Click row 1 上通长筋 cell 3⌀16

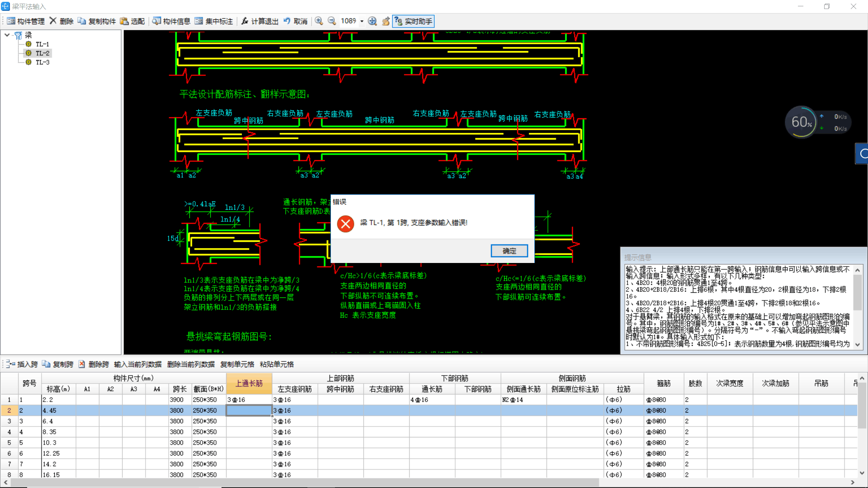click(x=249, y=400)
